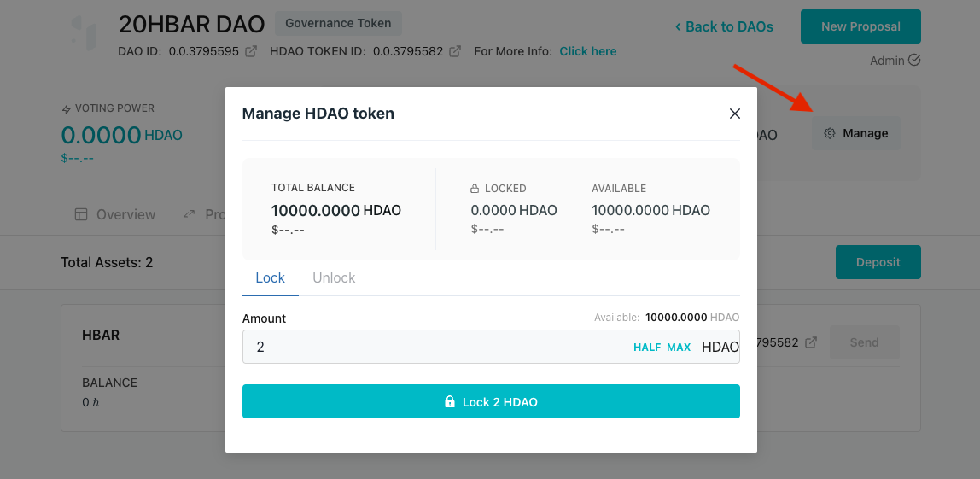Click the lock icon on Lock button

click(x=449, y=402)
